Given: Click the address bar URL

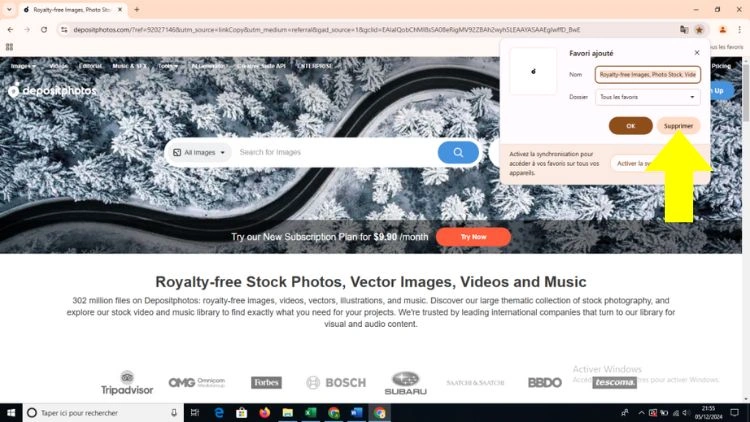Looking at the screenshot, I should [x=327, y=30].
